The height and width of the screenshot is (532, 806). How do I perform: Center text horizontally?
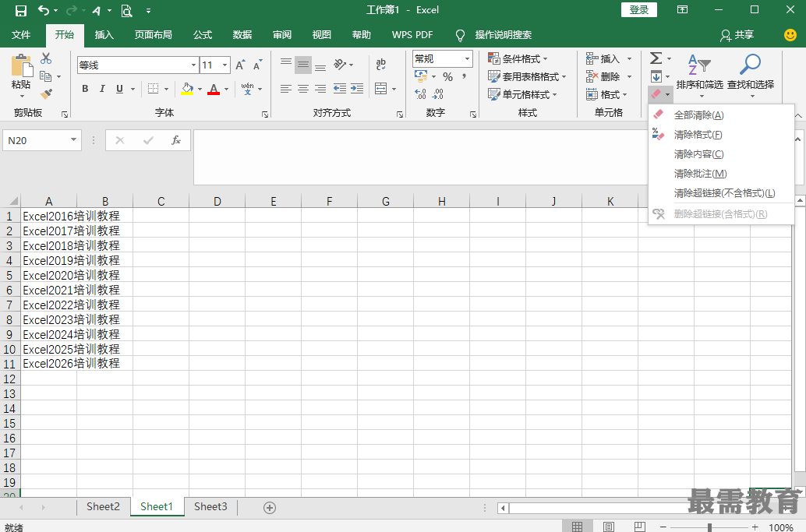click(x=303, y=89)
